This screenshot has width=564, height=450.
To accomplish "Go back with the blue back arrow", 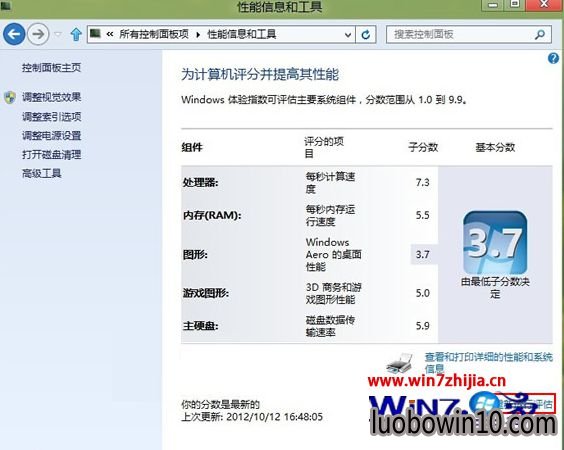I will tap(14, 34).
